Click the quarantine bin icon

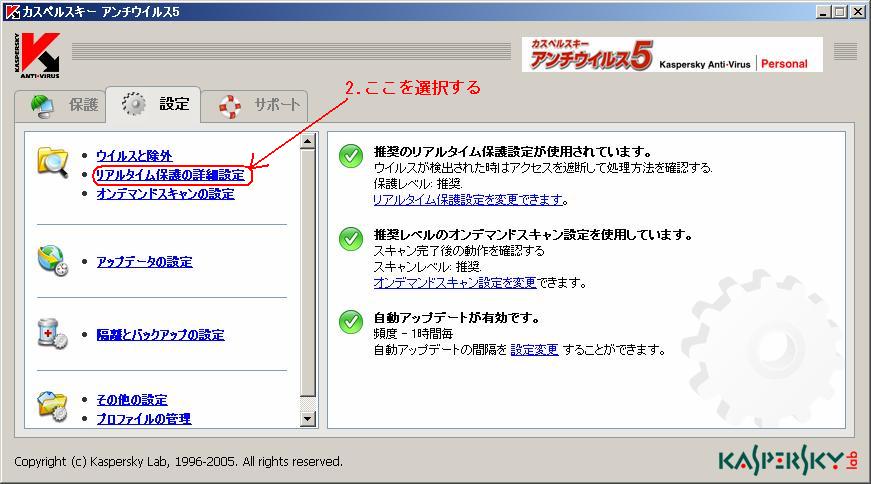tap(53, 333)
